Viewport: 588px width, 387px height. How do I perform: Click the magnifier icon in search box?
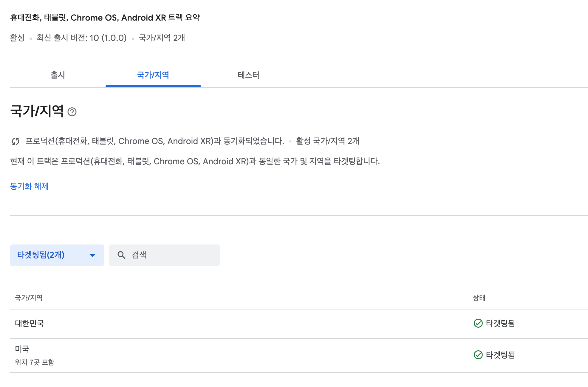click(121, 255)
